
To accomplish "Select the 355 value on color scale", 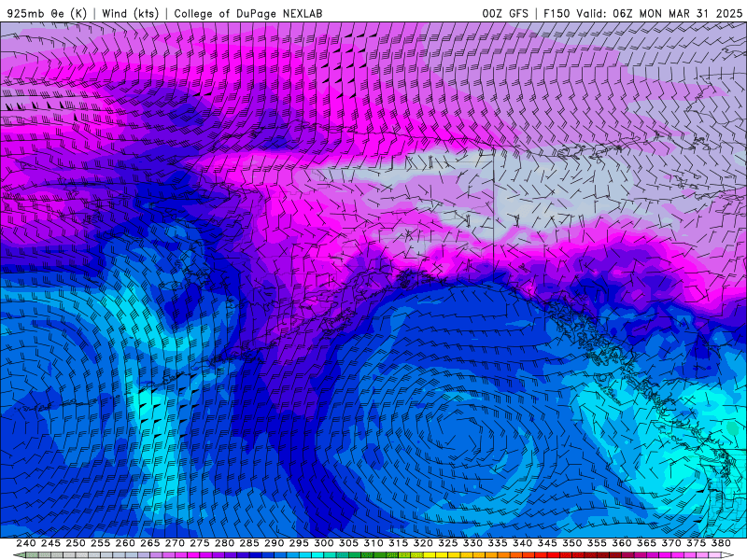I will (597, 543).
